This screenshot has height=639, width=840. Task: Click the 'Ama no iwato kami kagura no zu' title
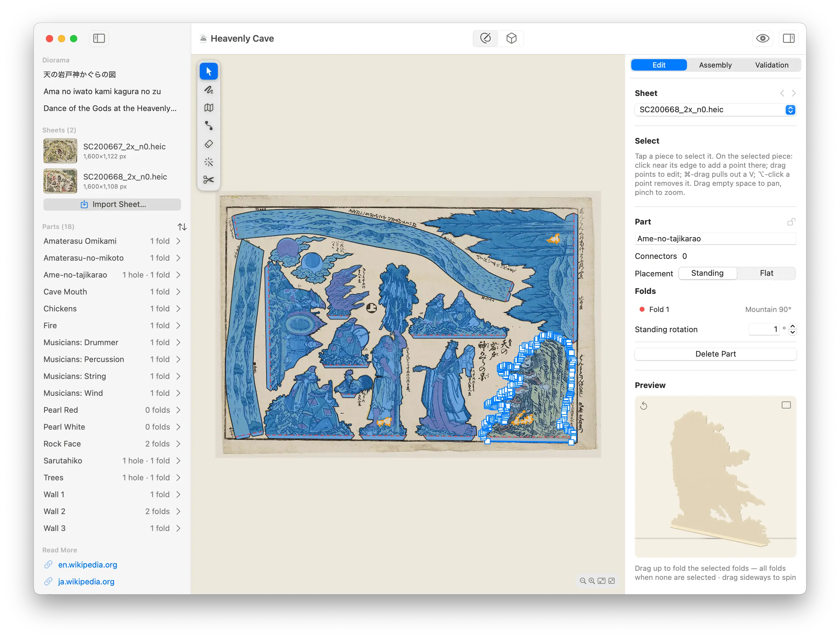point(102,91)
